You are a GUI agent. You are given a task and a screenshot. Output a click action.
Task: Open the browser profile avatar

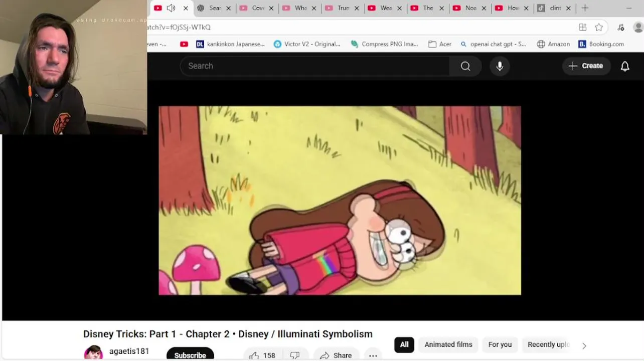tap(638, 27)
